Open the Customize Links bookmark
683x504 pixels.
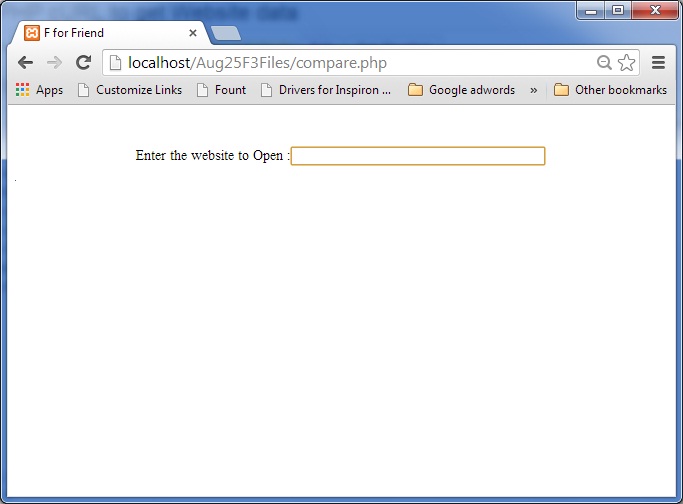[130, 90]
